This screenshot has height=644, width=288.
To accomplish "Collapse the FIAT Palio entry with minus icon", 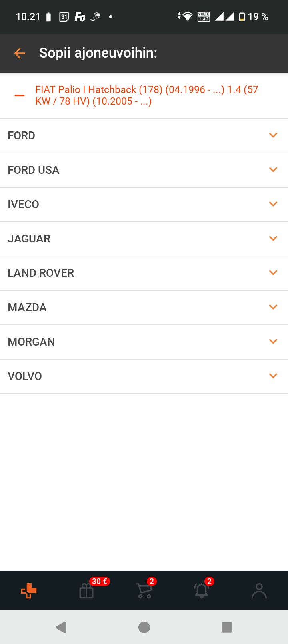I will click(20, 95).
